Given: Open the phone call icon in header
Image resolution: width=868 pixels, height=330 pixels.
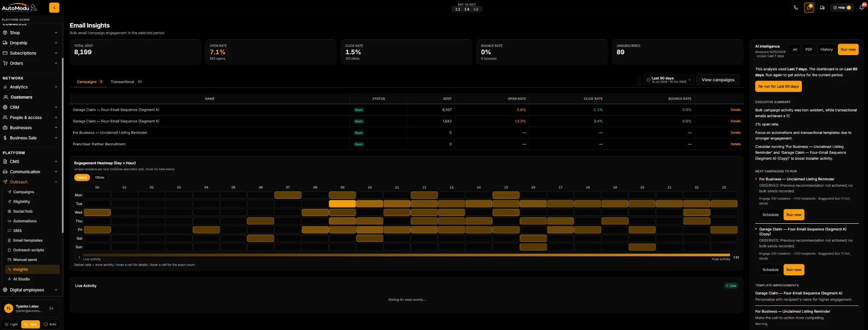Looking at the screenshot, I should [795, 8].
